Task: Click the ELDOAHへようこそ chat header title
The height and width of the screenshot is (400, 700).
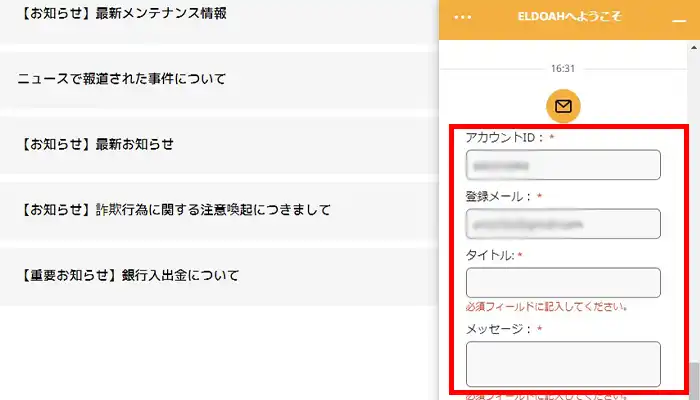Action: pyautogui.click(x=569, y=17)
